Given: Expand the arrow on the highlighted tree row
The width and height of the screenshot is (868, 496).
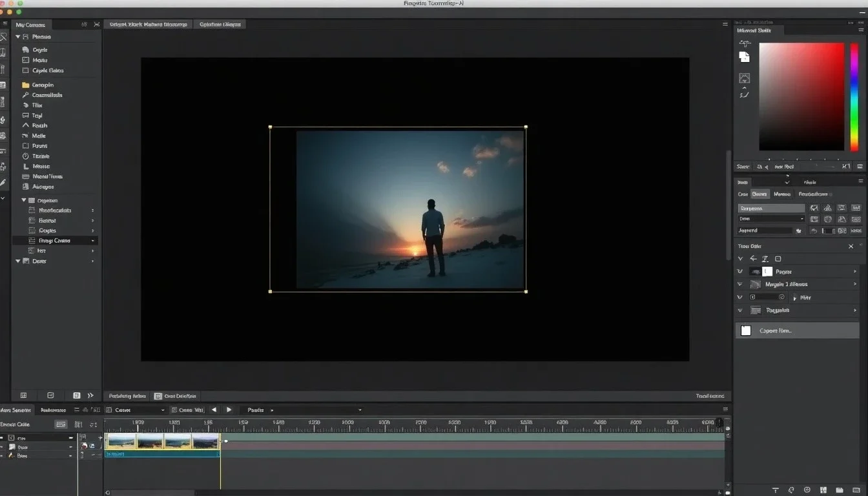Looking at the screenshot, I should 93,240.
